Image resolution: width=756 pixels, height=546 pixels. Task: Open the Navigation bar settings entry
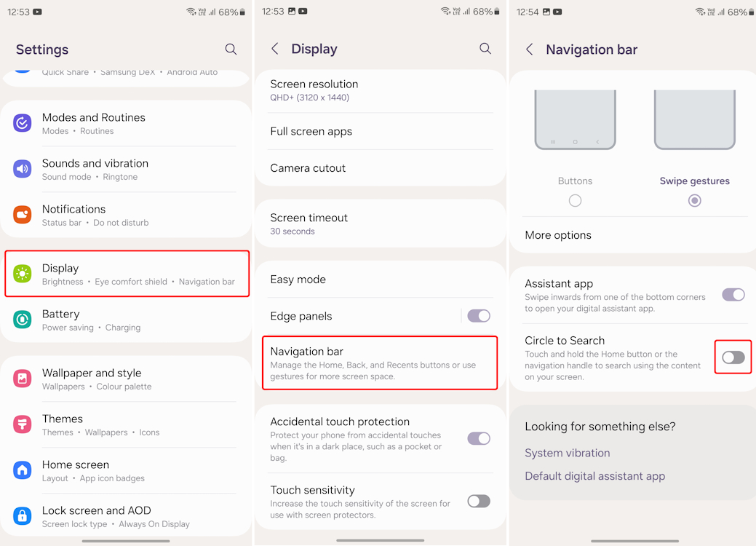pos(379,362)
